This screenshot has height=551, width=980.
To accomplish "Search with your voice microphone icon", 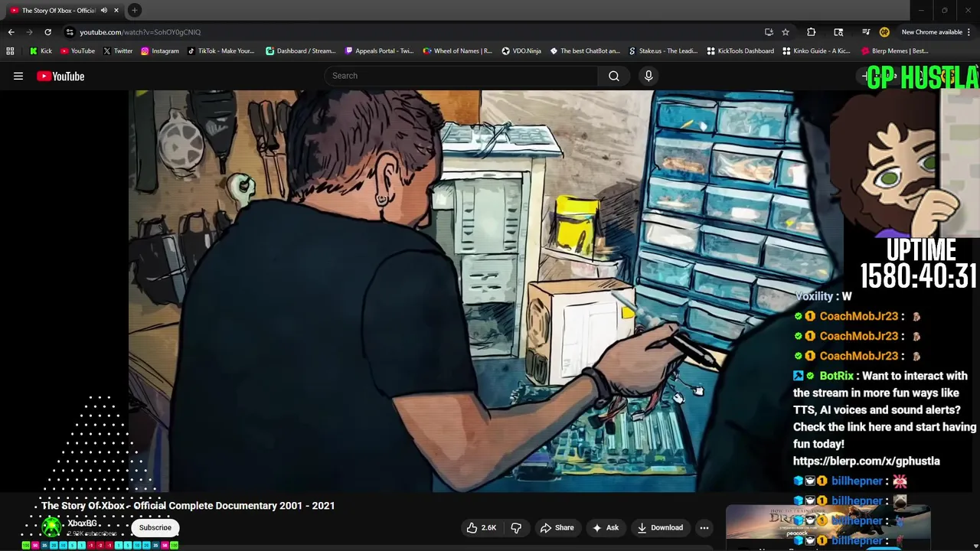I will pyautogui.click(x=648, y=76).
